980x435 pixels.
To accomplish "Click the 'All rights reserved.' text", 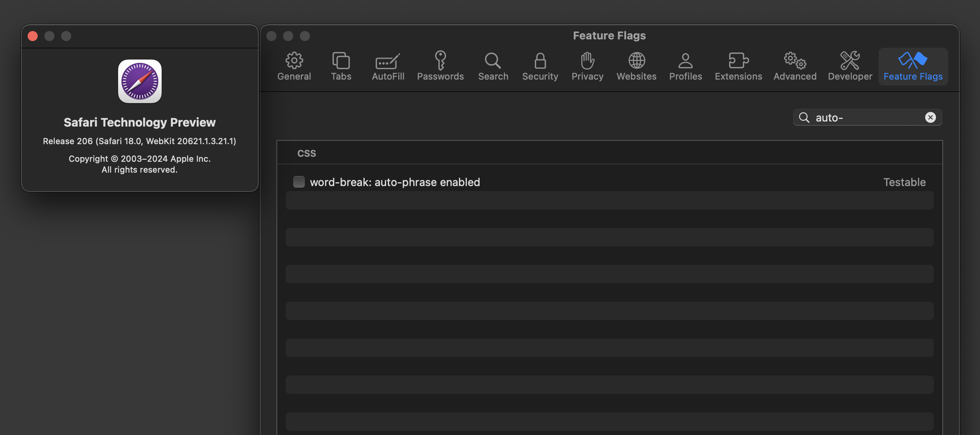I will [x=139, y=170].
